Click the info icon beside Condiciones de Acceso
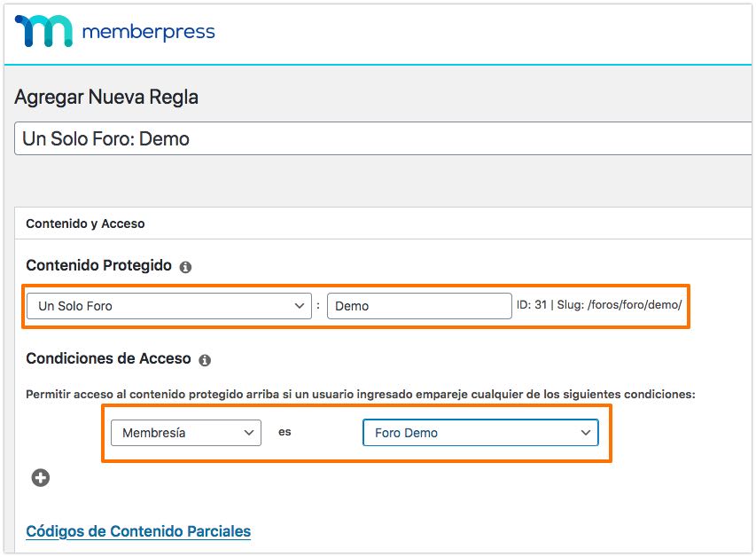 click(x=205, y=361)
